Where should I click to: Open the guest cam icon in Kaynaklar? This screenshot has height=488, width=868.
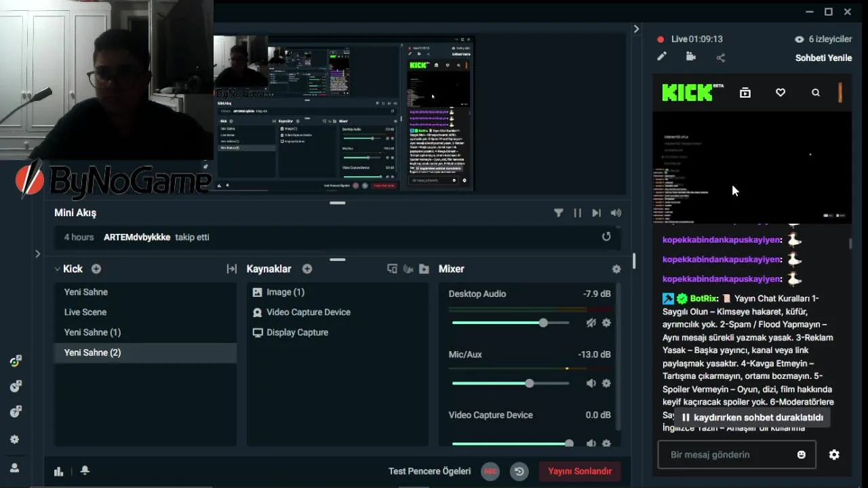point(408,269)
